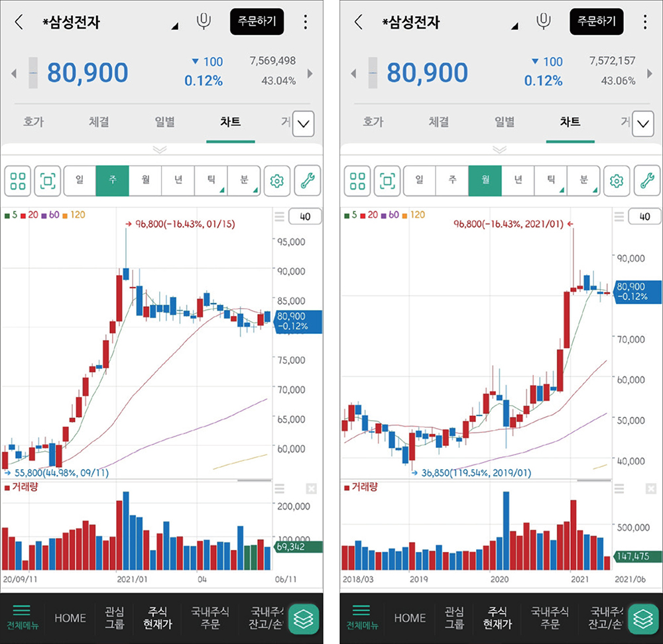
Task: Switch to 일별 tab on right phone
Action: [504, 122]
